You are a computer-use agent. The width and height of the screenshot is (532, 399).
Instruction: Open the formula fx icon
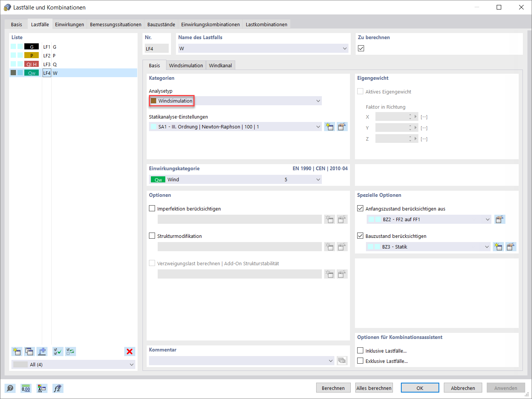coord(57,388)
